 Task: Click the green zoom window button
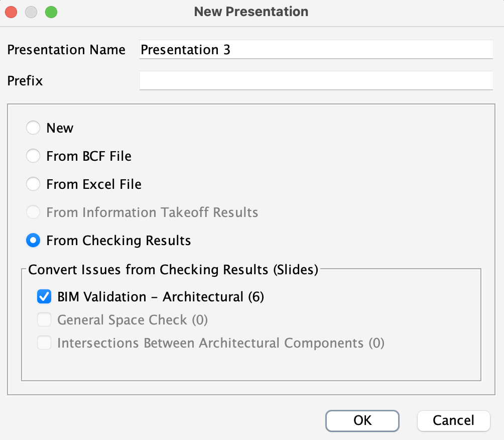coord(51,12)
